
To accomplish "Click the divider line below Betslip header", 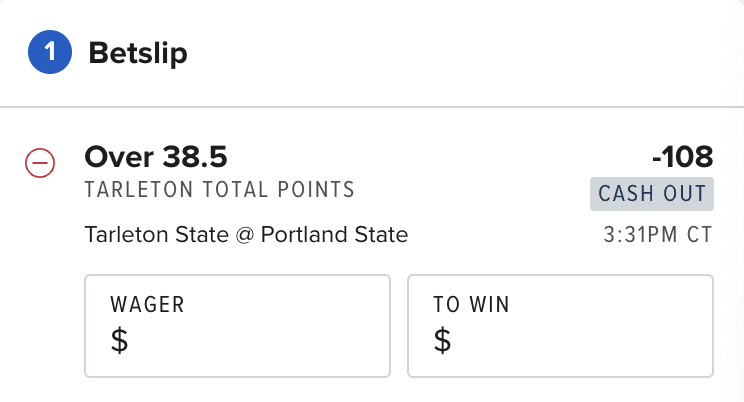I will point(372,107).
